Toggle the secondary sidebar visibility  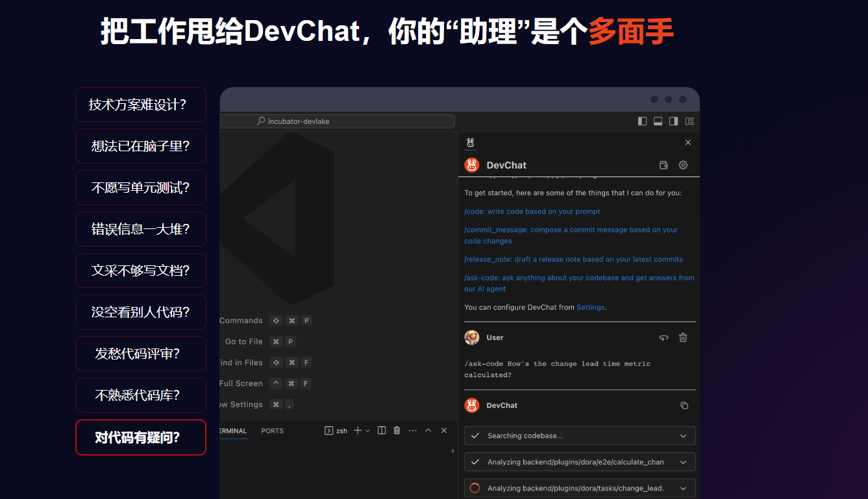673,121
